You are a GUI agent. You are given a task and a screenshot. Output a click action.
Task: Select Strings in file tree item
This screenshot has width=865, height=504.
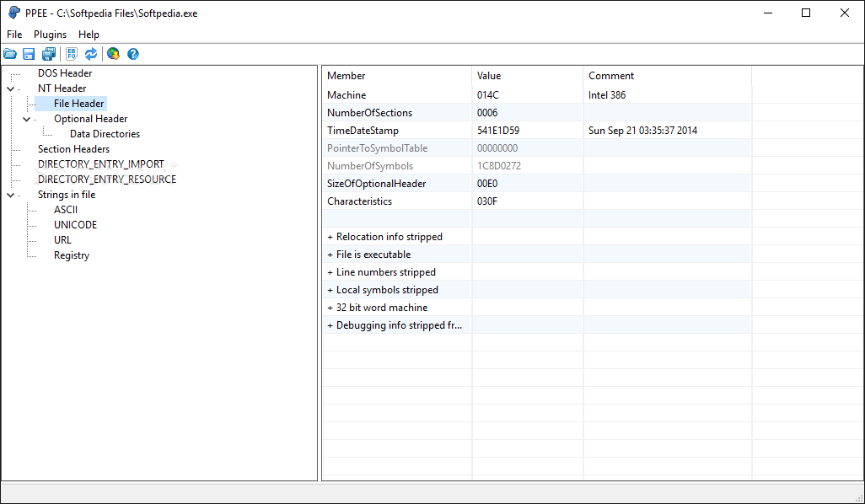67,195
